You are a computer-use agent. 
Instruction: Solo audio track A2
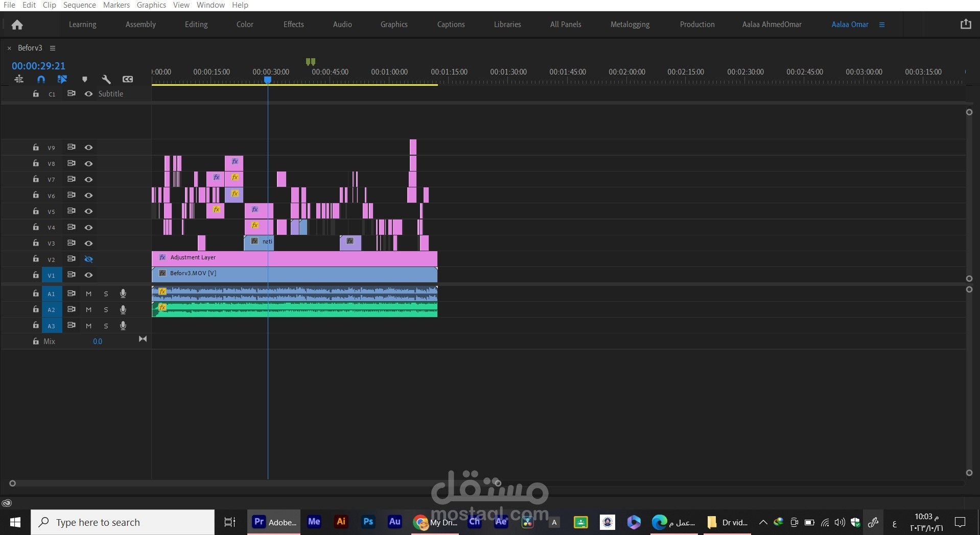click(x=106, y=309)
